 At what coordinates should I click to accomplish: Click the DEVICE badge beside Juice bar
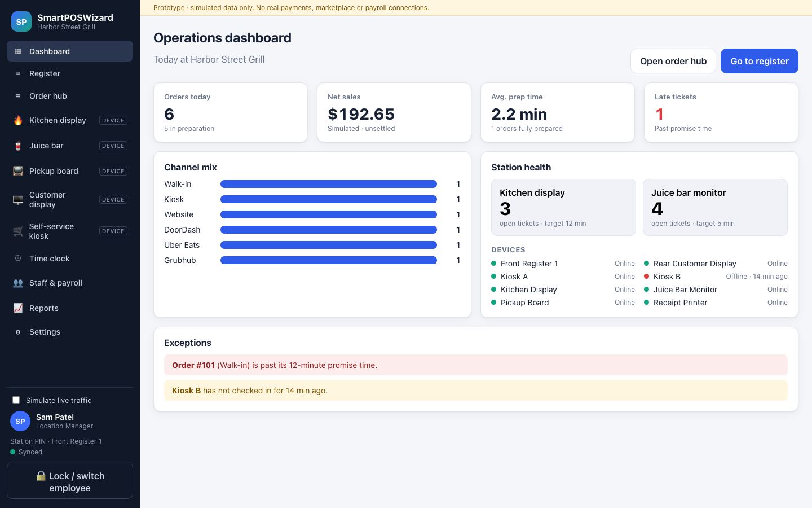coord(113,146)
